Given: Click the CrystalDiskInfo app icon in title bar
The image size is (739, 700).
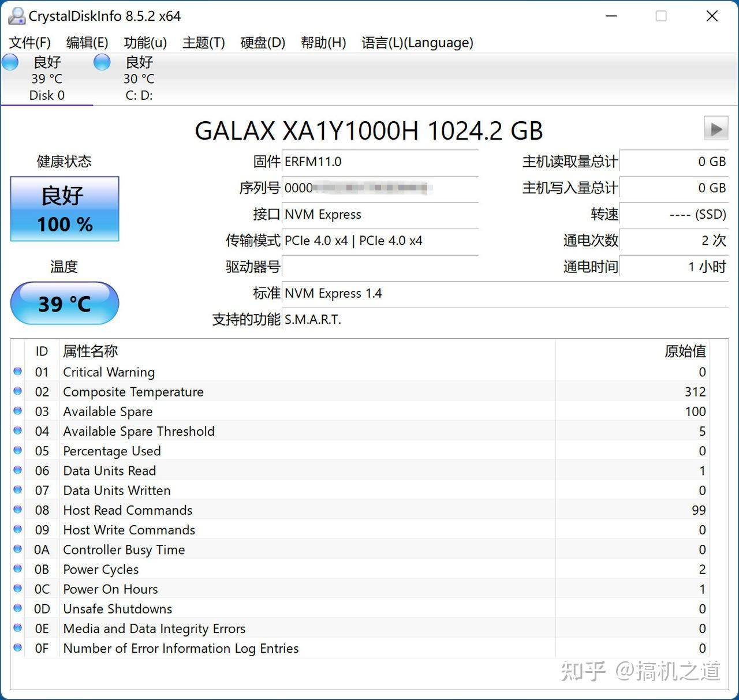Looking at the screenshot, I should [x=17, y=16].
